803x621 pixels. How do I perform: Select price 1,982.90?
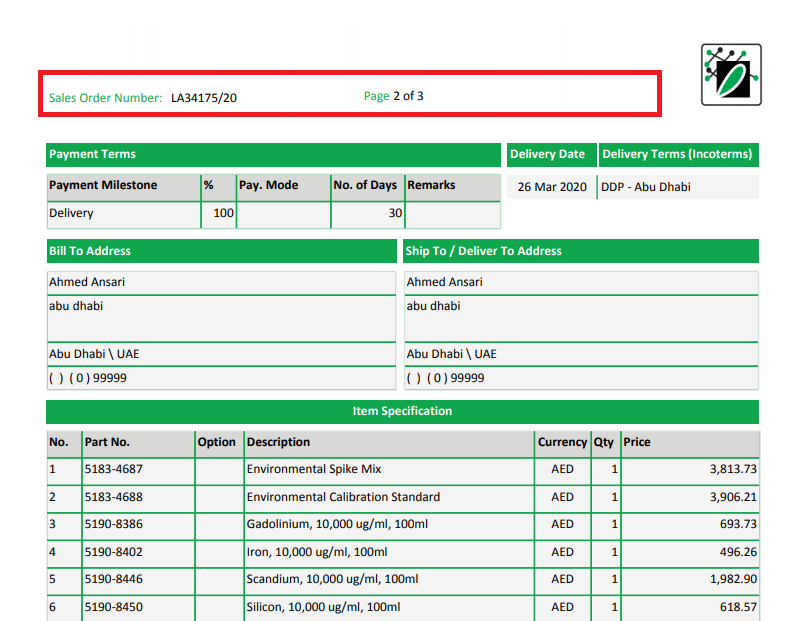pos(733,580)
